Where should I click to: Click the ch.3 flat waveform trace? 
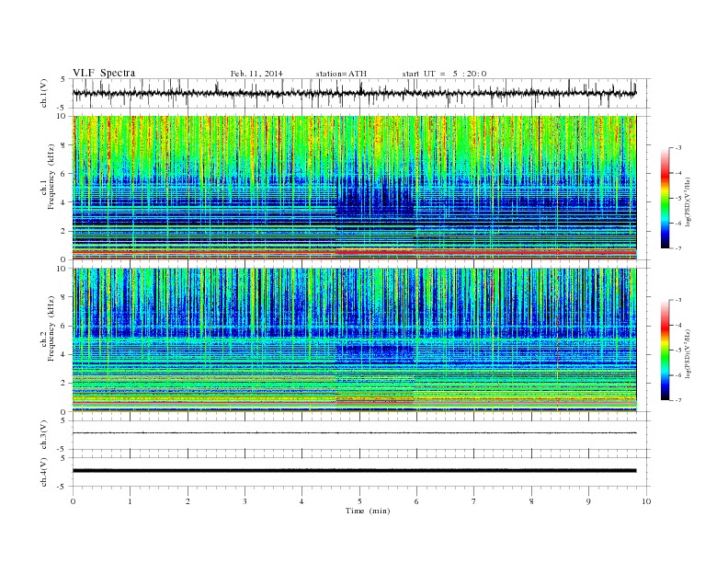pos(355,433)
